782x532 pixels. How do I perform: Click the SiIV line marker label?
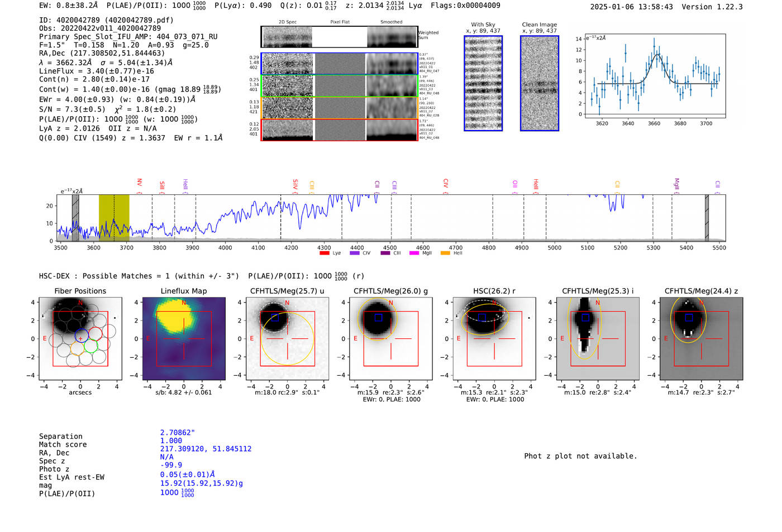(295, 184)
